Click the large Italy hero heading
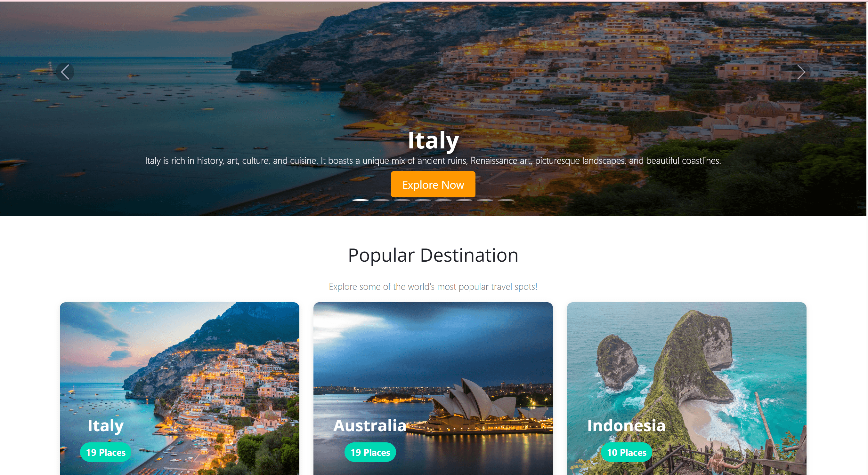The image size is (868, 475). point(433,140)
